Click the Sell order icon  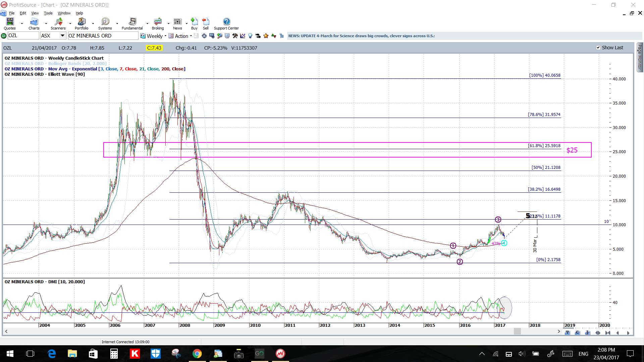206,24
